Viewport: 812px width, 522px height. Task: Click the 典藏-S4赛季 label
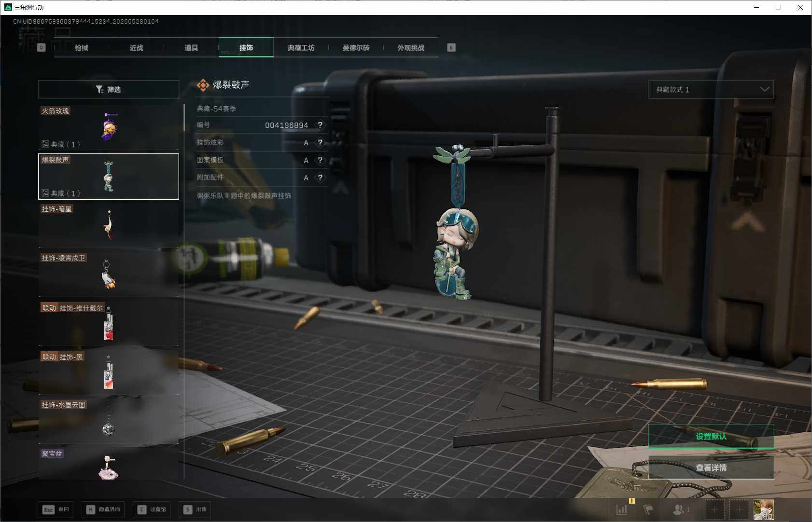[216, 109]
